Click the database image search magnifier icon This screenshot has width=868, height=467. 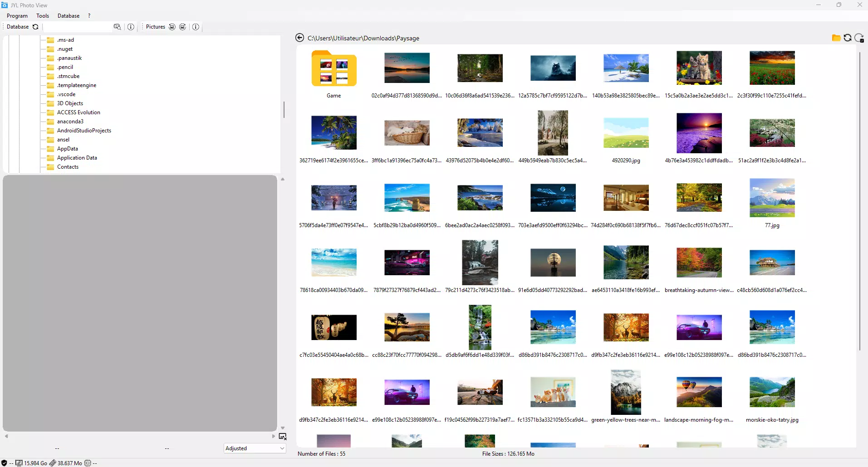(x=117, y=27)
